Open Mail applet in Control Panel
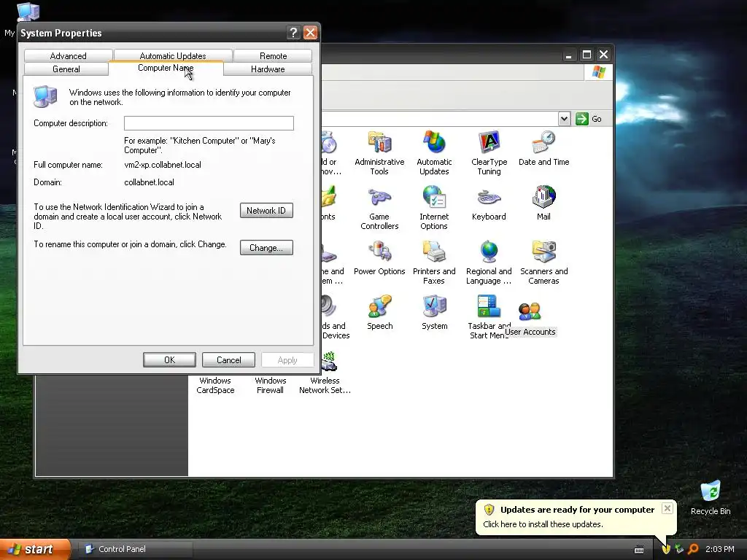This screenshot has width=747, height=560. pos(543,203)
